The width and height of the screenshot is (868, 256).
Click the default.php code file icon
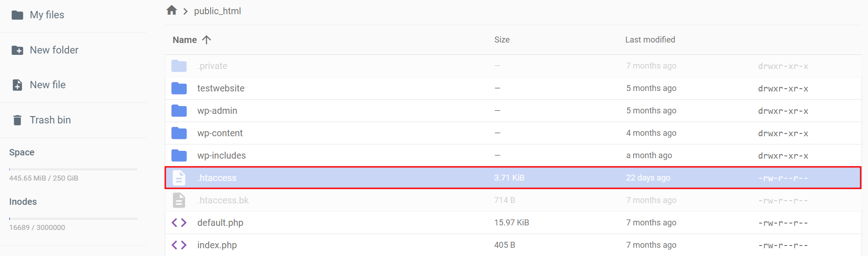coord(179,223)
